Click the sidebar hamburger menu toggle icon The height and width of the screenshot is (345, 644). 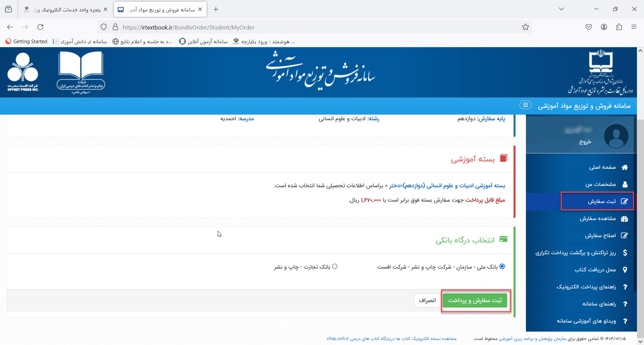point(525,105)
